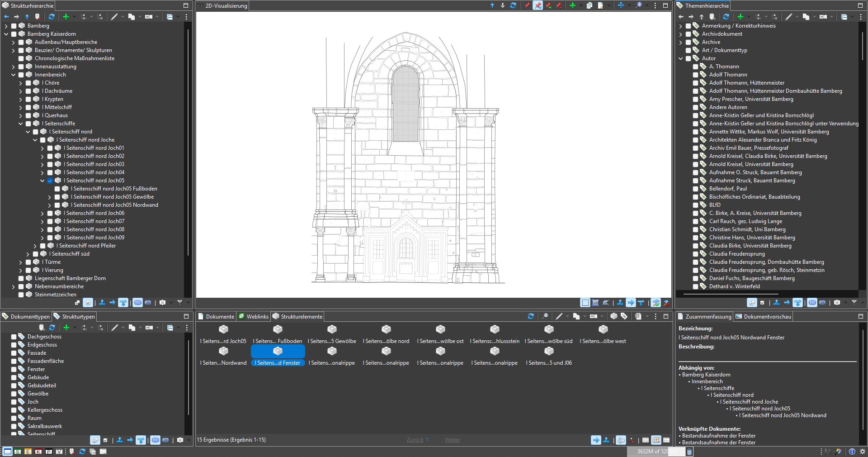Expand the Seitenschiff süd node
The width and height of the screenshot is (868, 457).
(x=28, y=254)
